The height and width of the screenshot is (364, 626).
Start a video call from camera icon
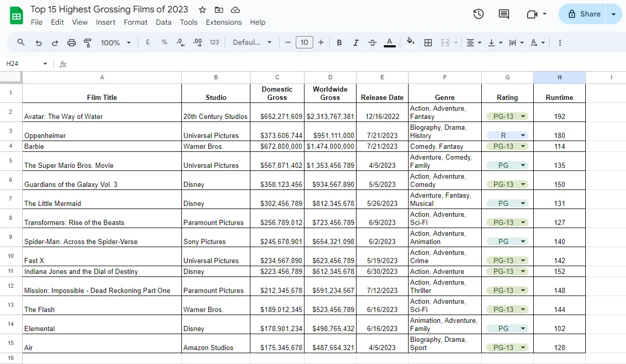click(532, 14)
